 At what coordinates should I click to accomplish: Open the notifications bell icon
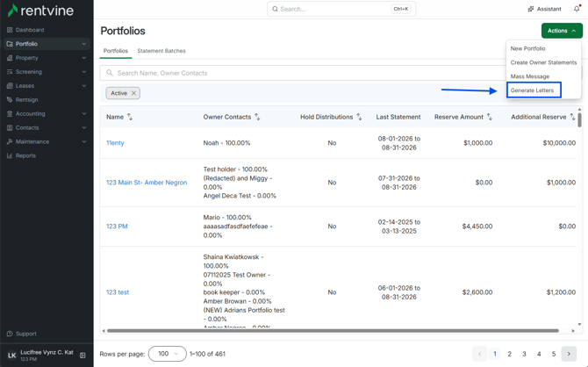pos(577,9)
